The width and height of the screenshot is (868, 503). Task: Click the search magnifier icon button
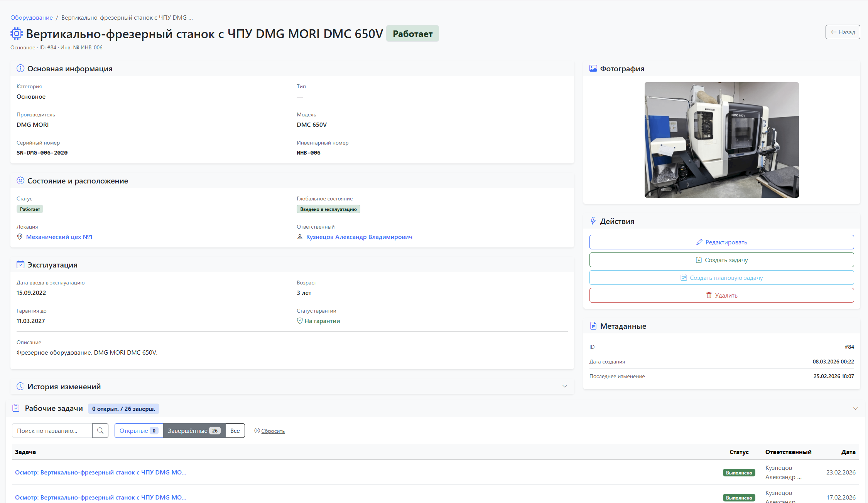click(x=100, y=431)
